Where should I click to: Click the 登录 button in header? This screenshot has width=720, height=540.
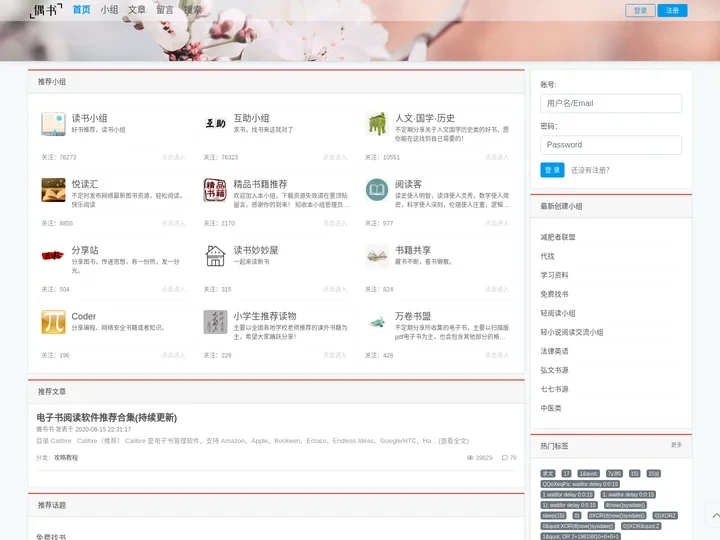click(x=640, y=11)
